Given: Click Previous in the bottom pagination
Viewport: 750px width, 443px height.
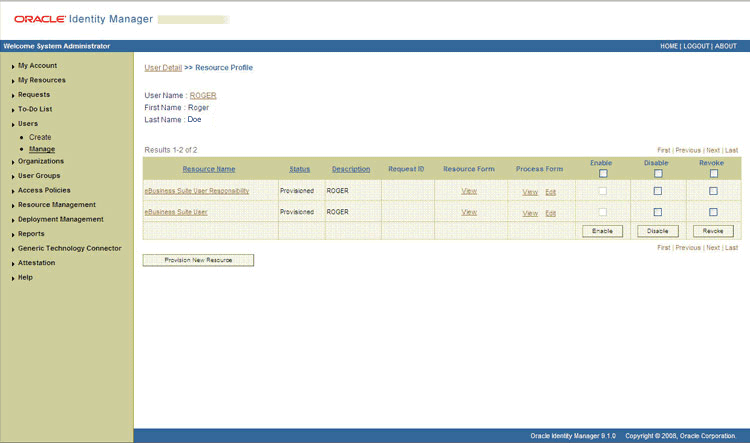Looking at the screenshot, I should tap(688, 248).
